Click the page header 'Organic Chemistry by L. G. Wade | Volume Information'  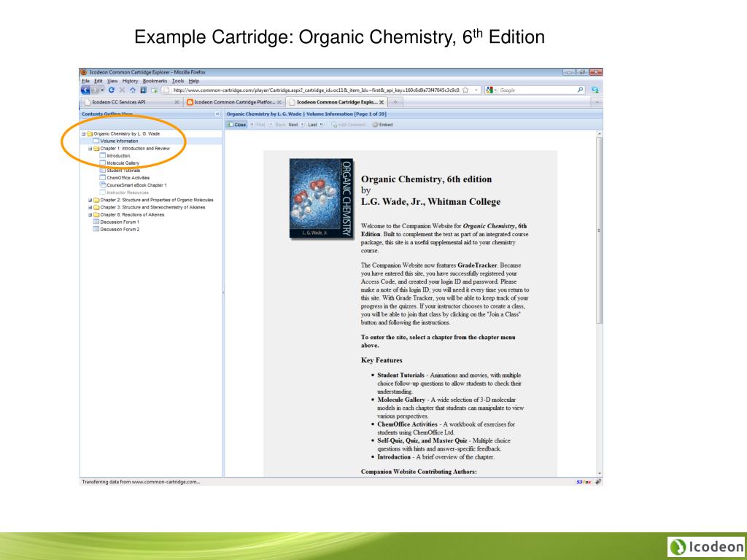tap(306, 114)
